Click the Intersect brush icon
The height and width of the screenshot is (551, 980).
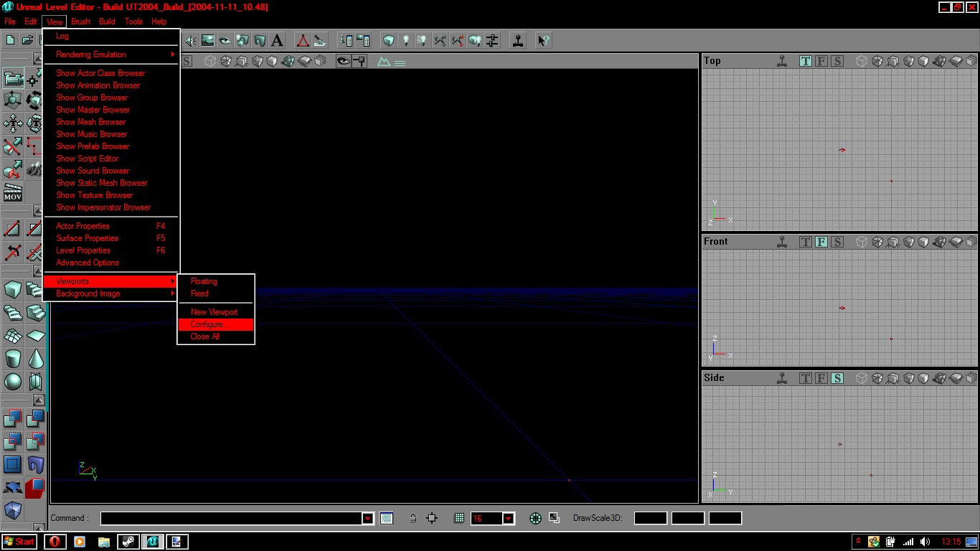pos(13,441)
